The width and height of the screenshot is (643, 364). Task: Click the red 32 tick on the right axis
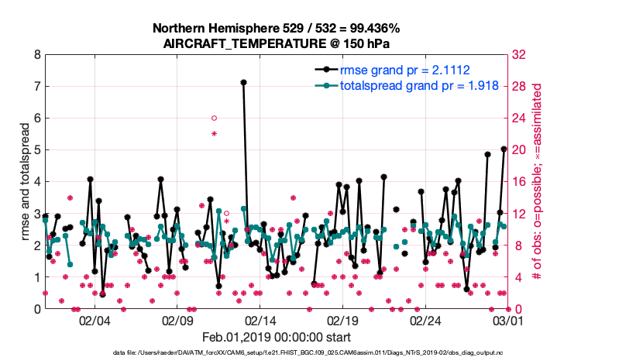(x=521, y=56)
